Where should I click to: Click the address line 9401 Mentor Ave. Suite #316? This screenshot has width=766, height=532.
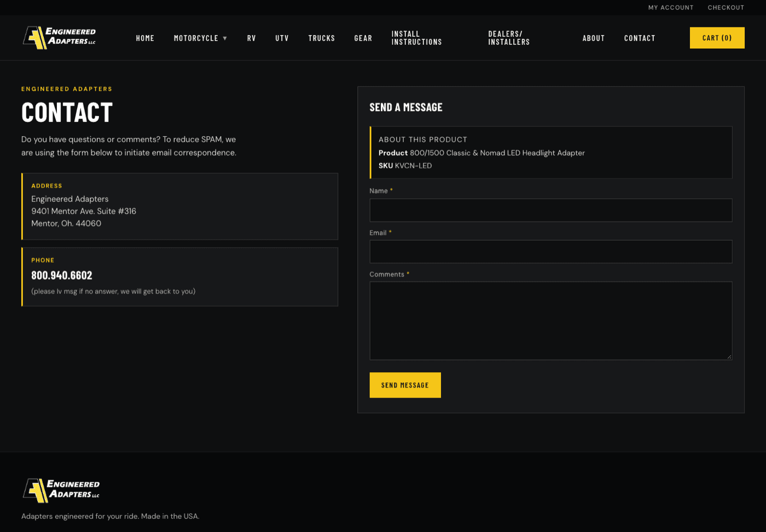point(84,211)
